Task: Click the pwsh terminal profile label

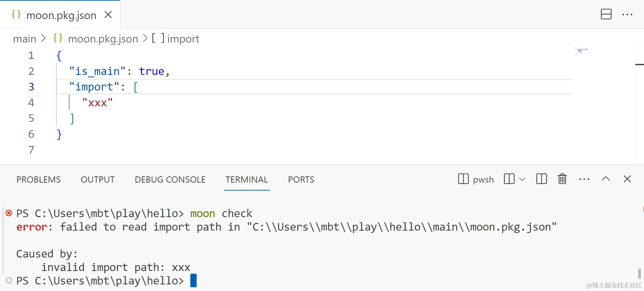Action: coord(483,180)
